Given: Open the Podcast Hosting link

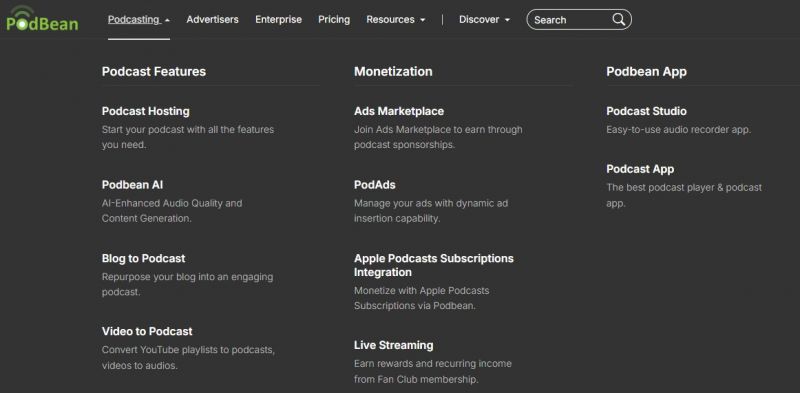Looking at the screenshot, I should 145,111.
